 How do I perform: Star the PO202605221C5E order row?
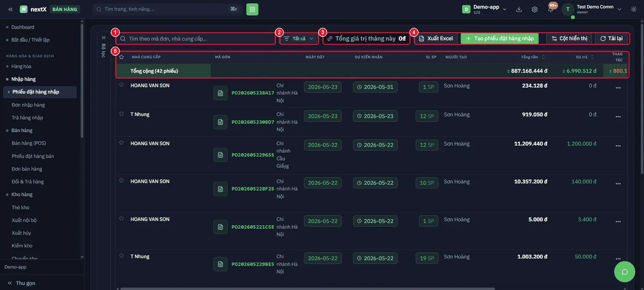[x=122, y=219]
